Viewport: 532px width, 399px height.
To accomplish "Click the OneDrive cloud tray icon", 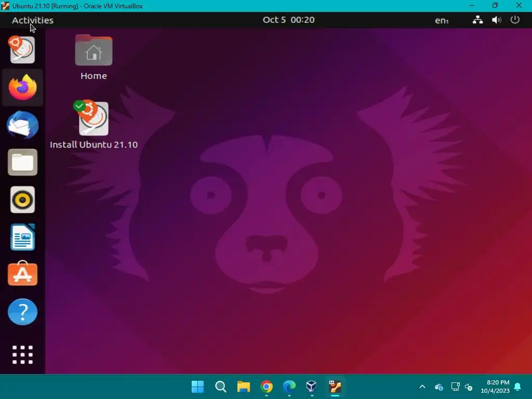I will pyautogui.click(x=438, y=387).
